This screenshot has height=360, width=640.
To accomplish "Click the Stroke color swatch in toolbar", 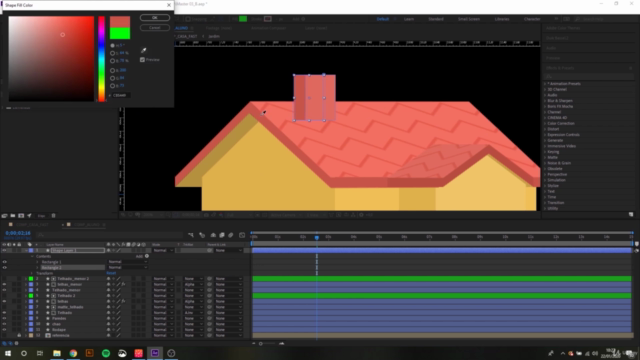I will coord(268,19).
